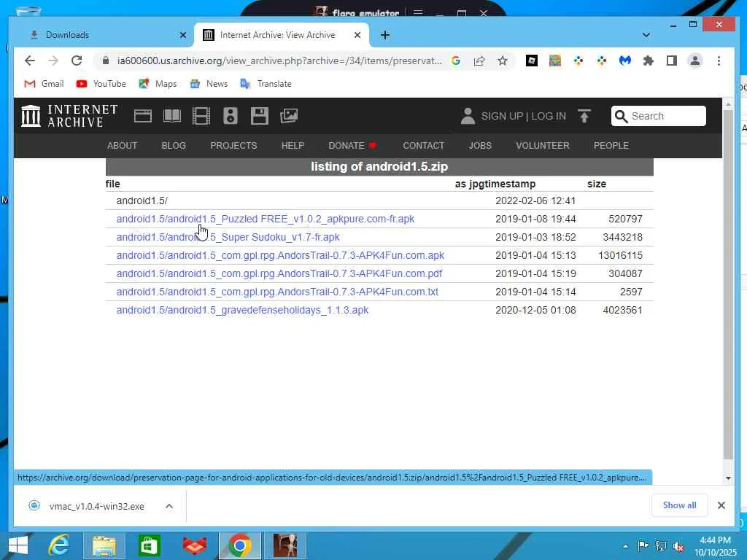The height and width of the screenshot is (560, 747).
Task: Open Windows Start menu
Action: tap(18, 545)
